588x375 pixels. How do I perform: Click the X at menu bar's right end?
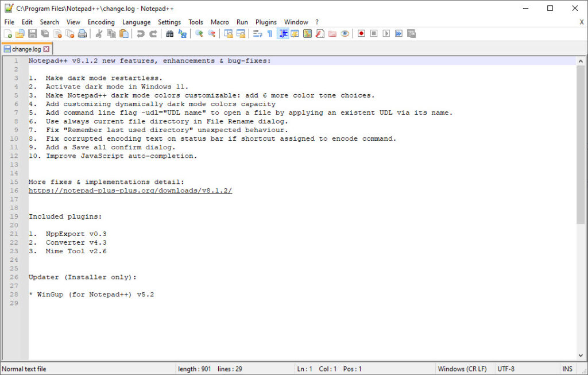(x=582, y=22)
